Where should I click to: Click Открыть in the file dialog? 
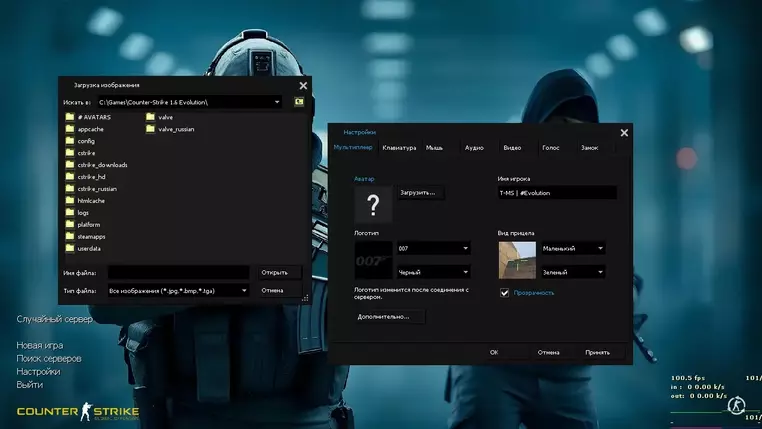[x=279, y=273]
